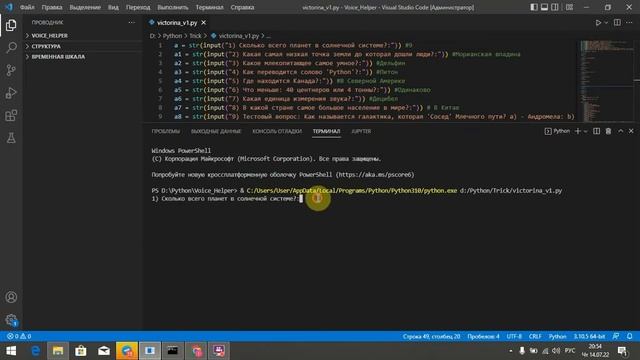640x360 pixels.
Task: Open the Manage settings gear
Action: [x=11, y=320]
